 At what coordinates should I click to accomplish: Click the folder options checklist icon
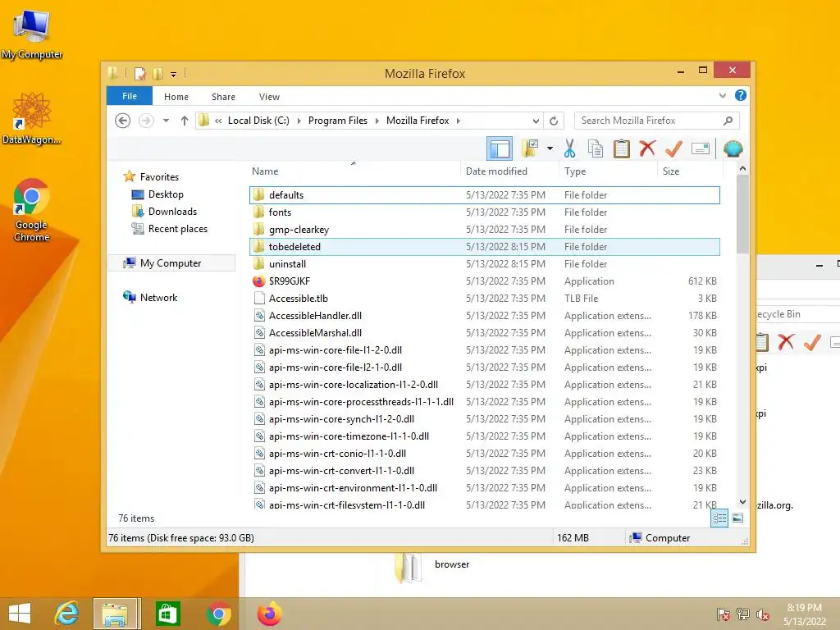point(529,148)
